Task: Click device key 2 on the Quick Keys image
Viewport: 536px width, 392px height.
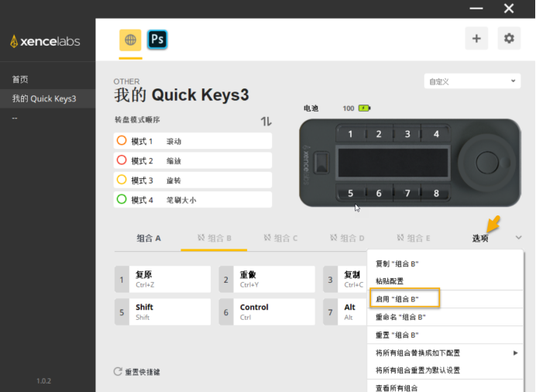Action: coord(379,134)
